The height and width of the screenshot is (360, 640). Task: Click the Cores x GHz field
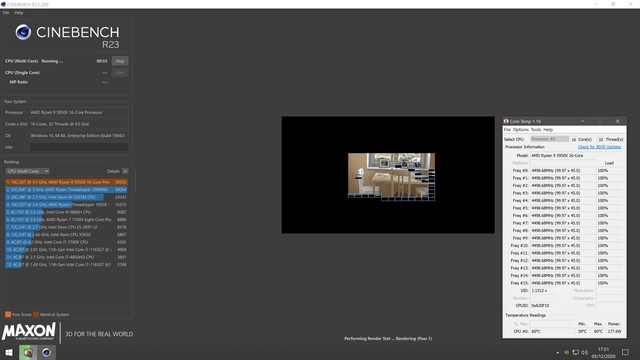point(79,124)
